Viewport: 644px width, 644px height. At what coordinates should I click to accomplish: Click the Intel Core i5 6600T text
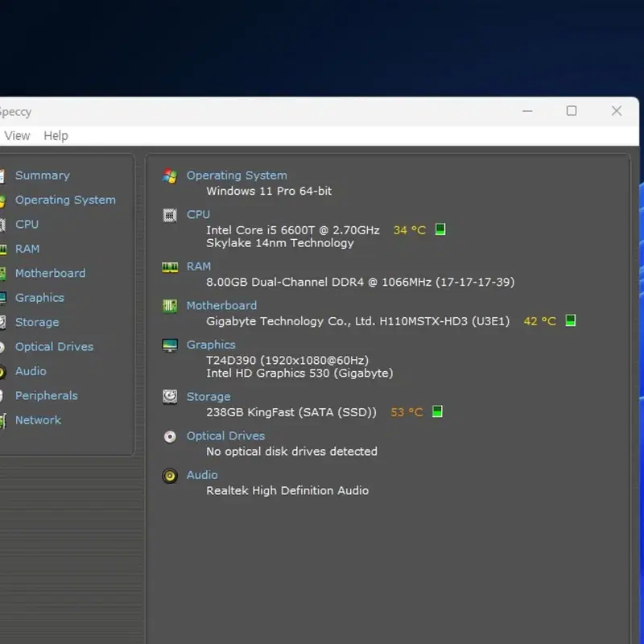point(293,230)
